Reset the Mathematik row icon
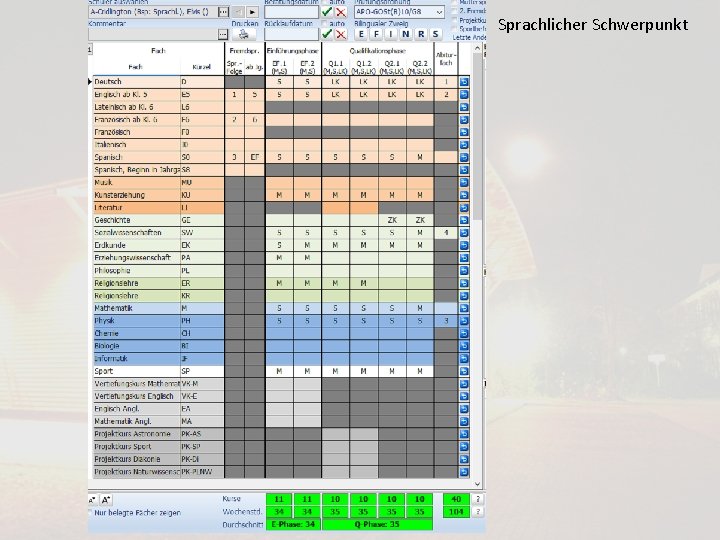This screenshot has width=720, height=540. coord(464,308)
